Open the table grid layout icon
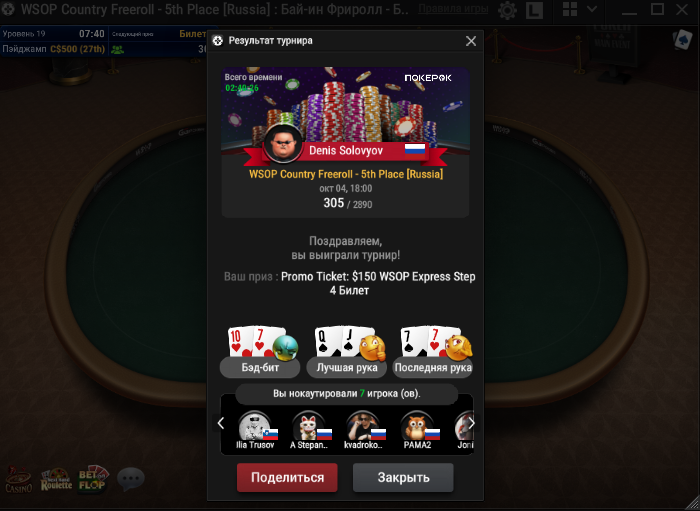Image resolution: width=700 pixels, height=511 pixels. coord(570,9)
